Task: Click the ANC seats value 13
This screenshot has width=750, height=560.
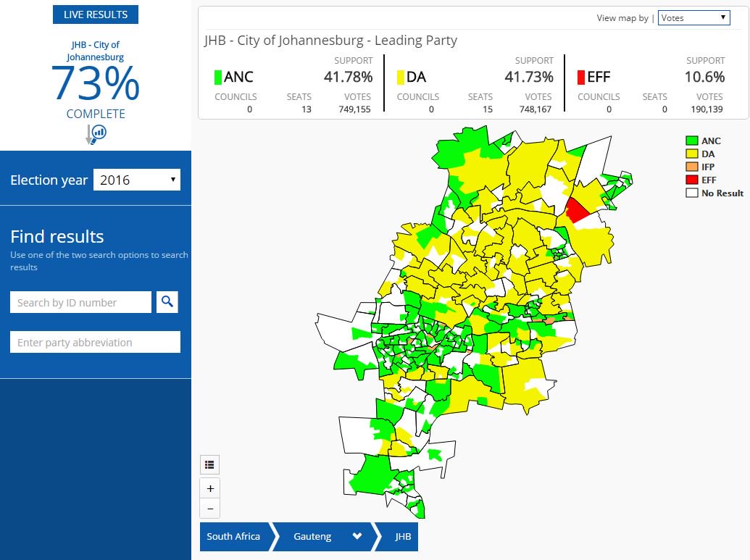Action: 307,109
